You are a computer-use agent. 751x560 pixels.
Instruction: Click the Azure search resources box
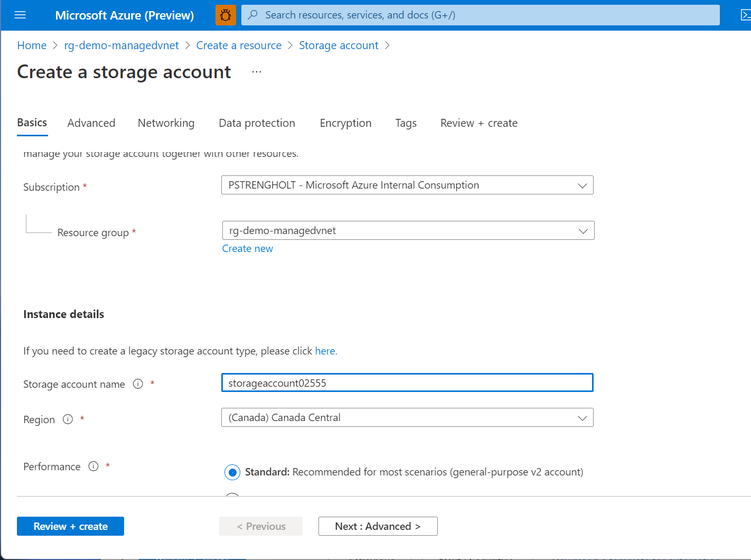(481, 15)
